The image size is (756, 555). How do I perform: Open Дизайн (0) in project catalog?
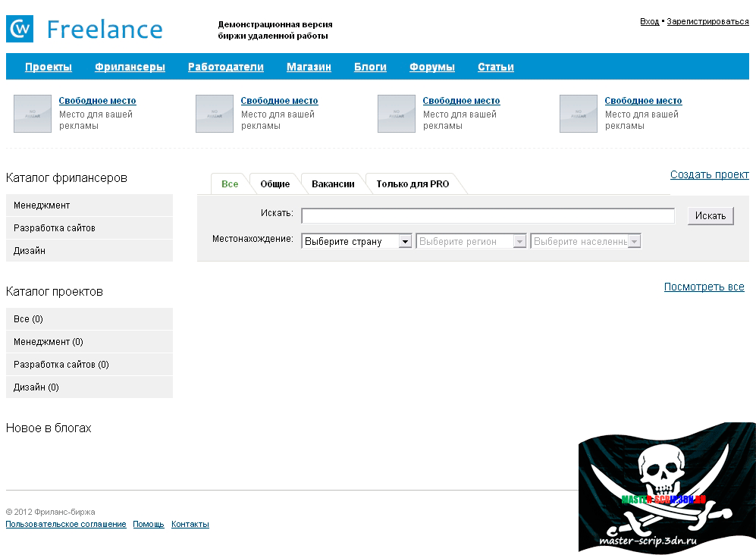(36, 387)
